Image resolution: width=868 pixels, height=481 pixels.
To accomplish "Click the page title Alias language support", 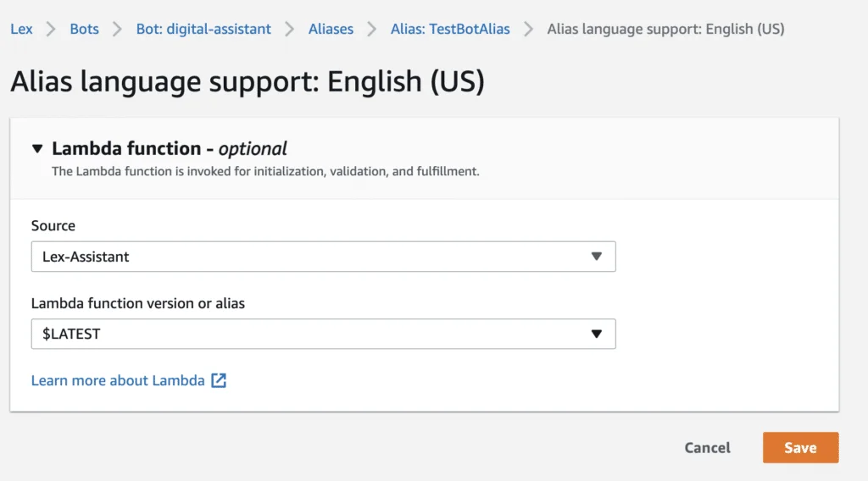I will (248, 81).
